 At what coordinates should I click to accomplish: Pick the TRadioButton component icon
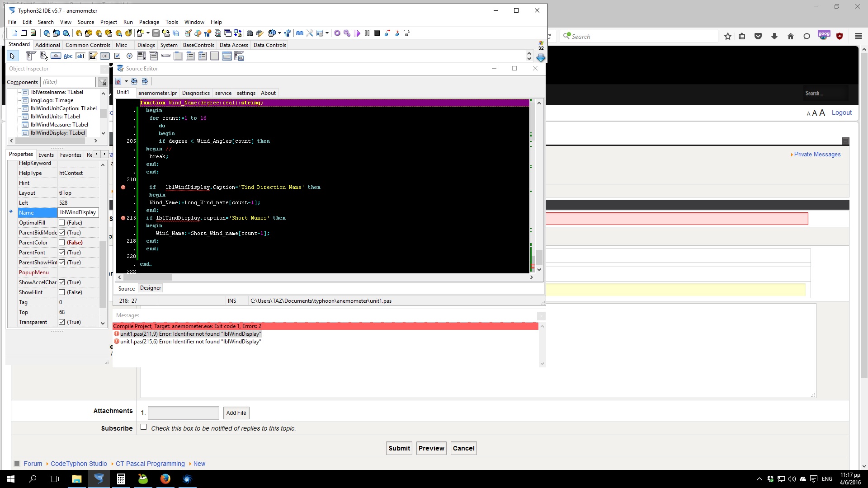pyautogui.click(x=129, y=56)
